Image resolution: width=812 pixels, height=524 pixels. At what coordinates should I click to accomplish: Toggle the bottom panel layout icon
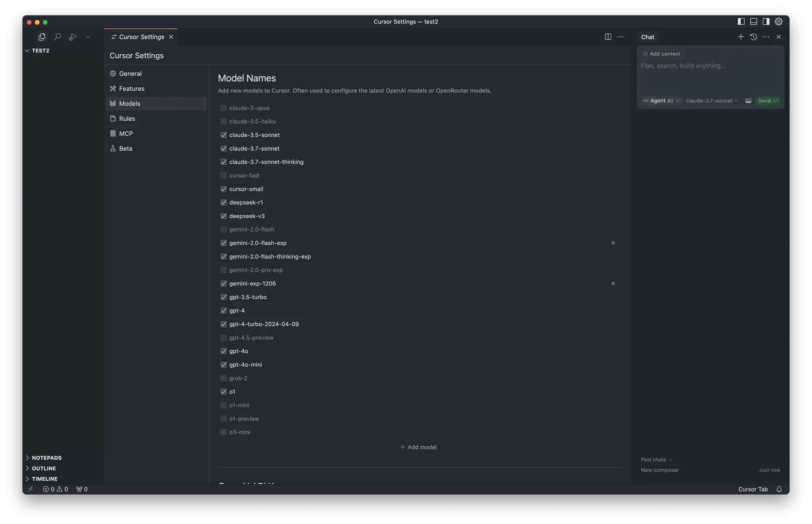point(754,21)
